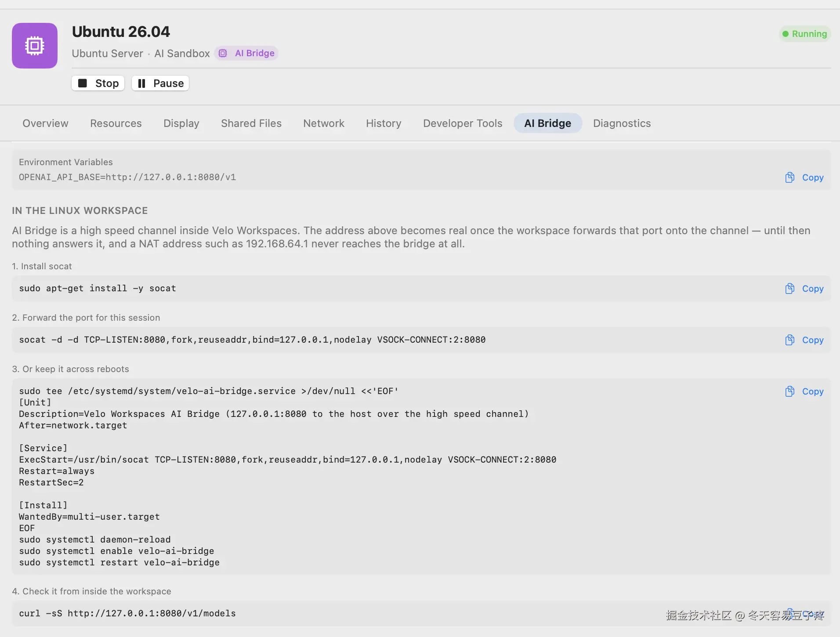Click '2. Forward the port for this session'

pyautogui.click(x=86, y=318)
